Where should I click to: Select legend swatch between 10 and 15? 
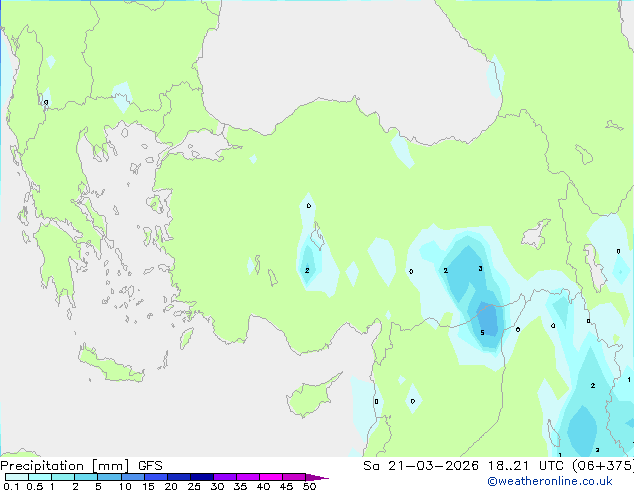(x=133, y=477)
